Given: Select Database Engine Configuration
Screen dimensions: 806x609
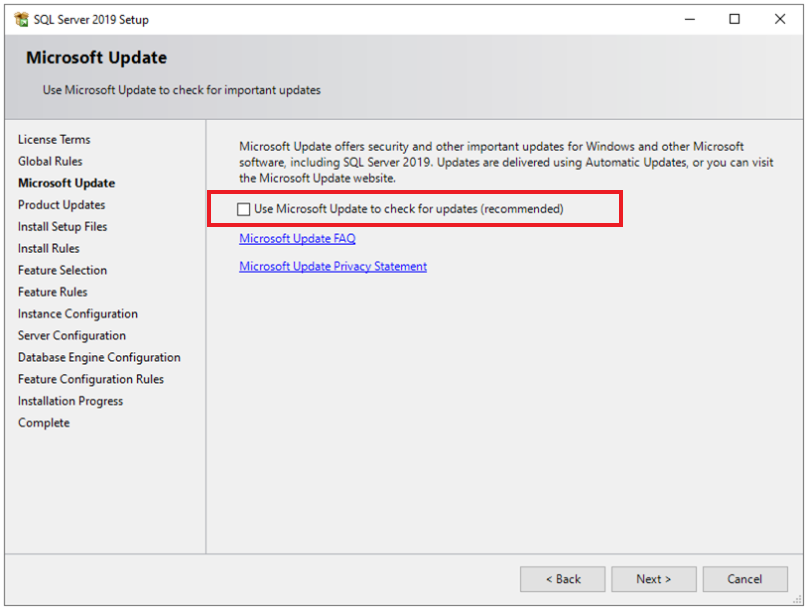Looking at the screenshot, I should click(99, 357).
